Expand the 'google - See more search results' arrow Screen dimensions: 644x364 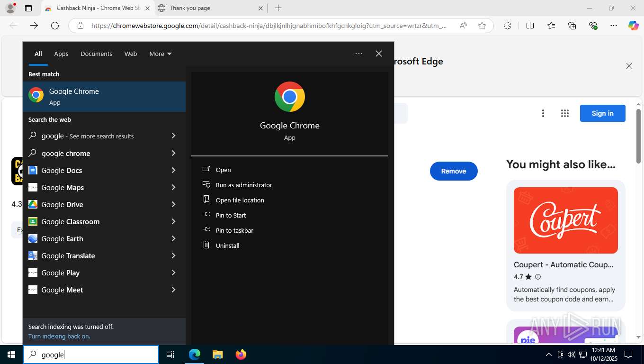click(173, 136)
